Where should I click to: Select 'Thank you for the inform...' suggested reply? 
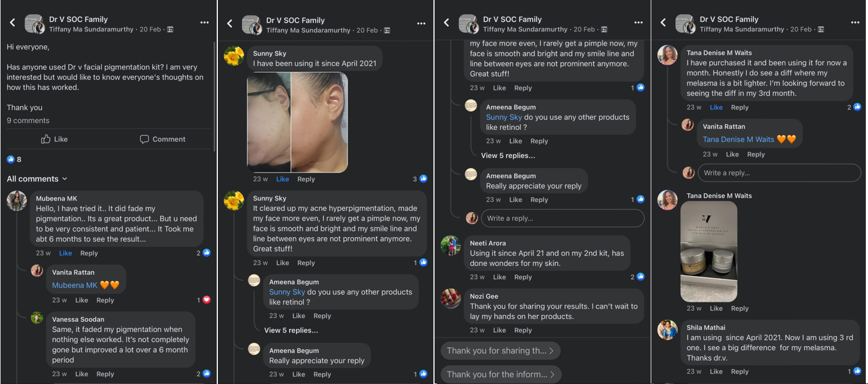[x=500, y=374]
